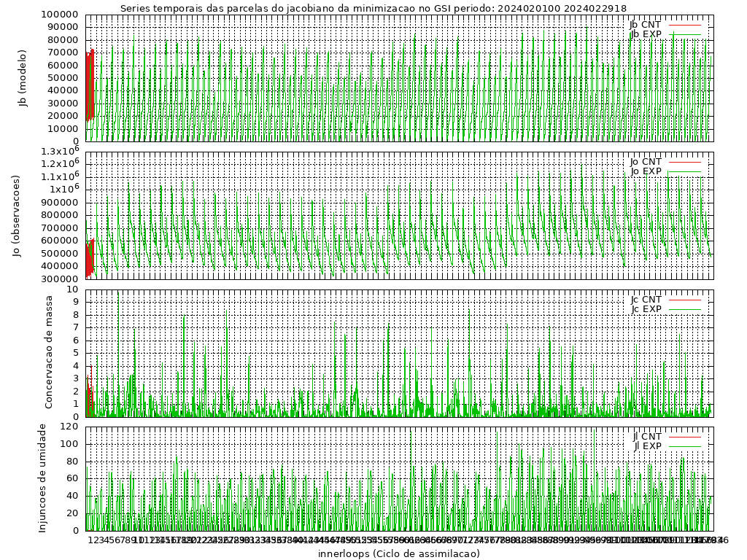Viewport: 747px width, 560px height.
Task: Click green line sample beside Jl EXP
Action: tap(685, 446)
